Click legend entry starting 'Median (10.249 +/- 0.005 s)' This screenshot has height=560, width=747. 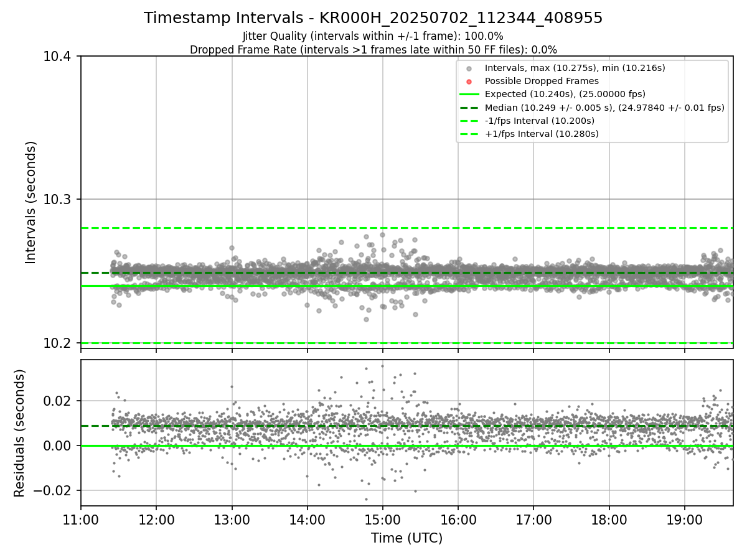pyautogui.click(x=604, y=108)
